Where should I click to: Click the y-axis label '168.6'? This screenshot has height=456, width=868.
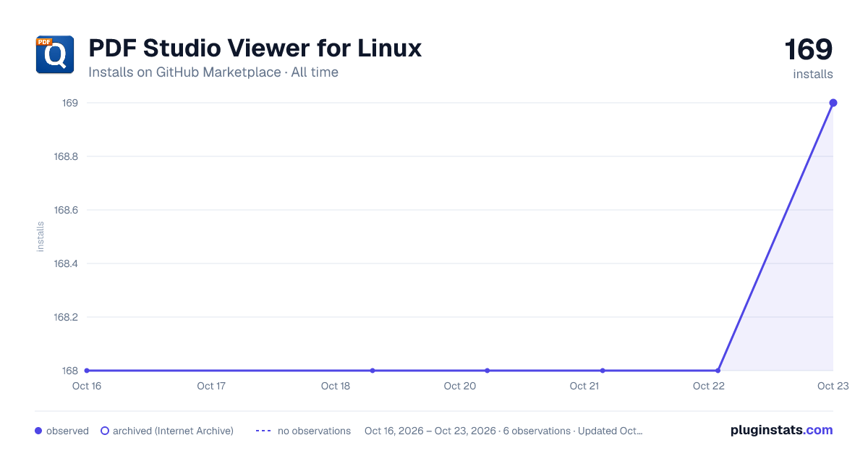[66, 210]
